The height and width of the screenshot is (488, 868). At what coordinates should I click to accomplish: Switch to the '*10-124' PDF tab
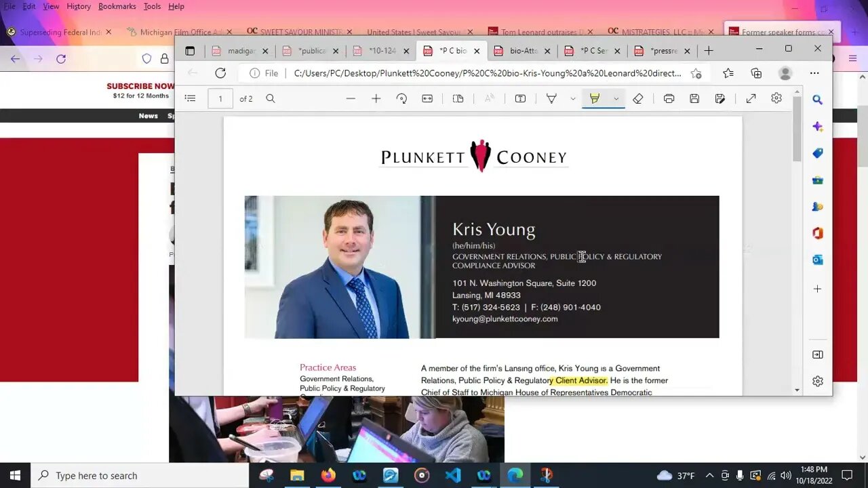point(381,51)
